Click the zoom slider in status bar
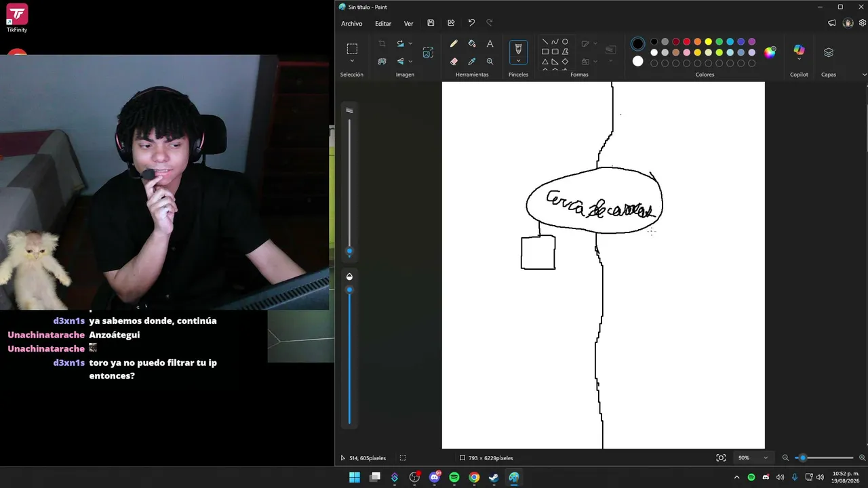 click(x=824, y=457)
